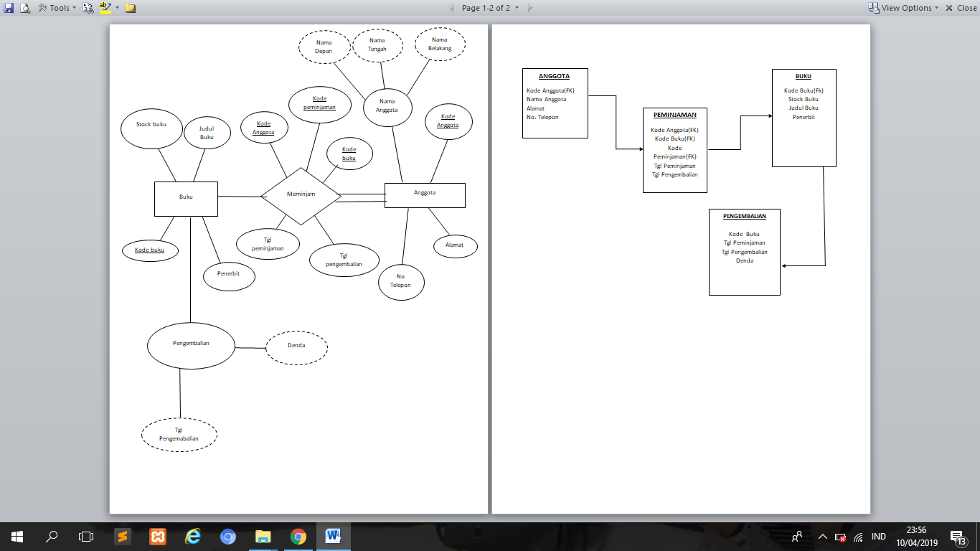
Task: Click the Save icon in the toolbar
Action: [9, 8]
